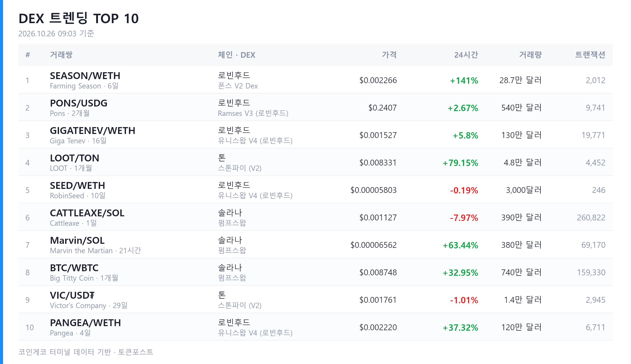
Task: Click the 24시간 column header
Action: pos(466,55)
